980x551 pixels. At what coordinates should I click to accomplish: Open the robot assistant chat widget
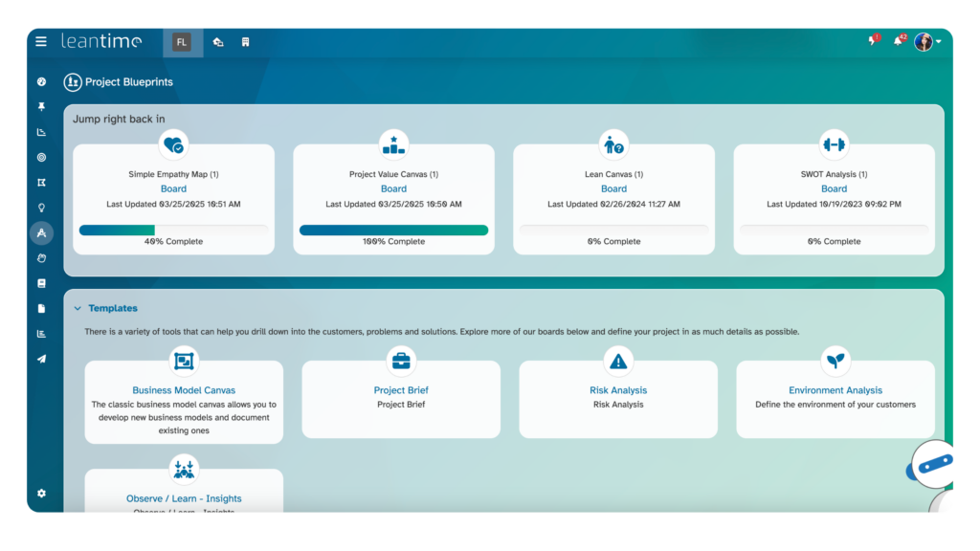(x=943, y=474)
